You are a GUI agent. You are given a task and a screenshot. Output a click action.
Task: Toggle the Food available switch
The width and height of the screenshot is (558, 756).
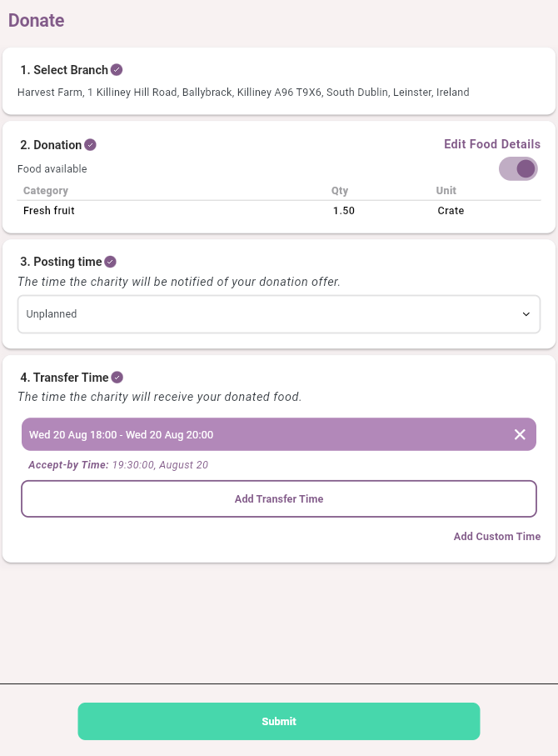[x=518, y=169]
